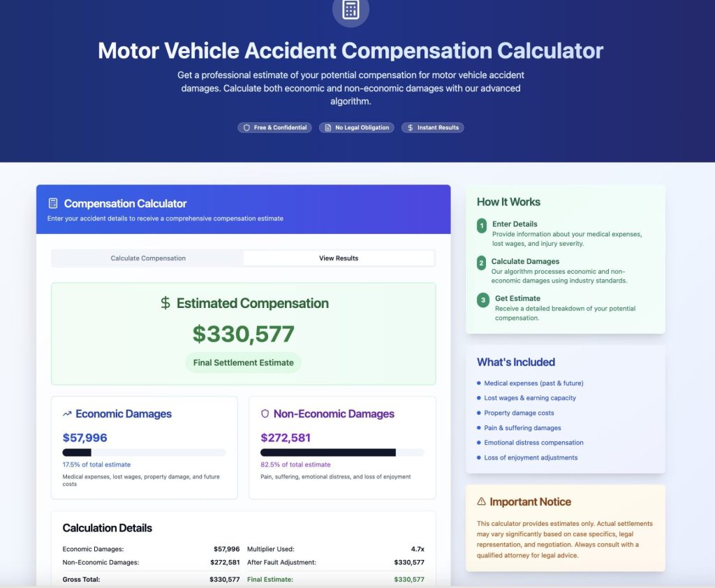This screenshot has height=588, width=715.
Task: Click the green Final Estimate label
Action: [270, 580]
